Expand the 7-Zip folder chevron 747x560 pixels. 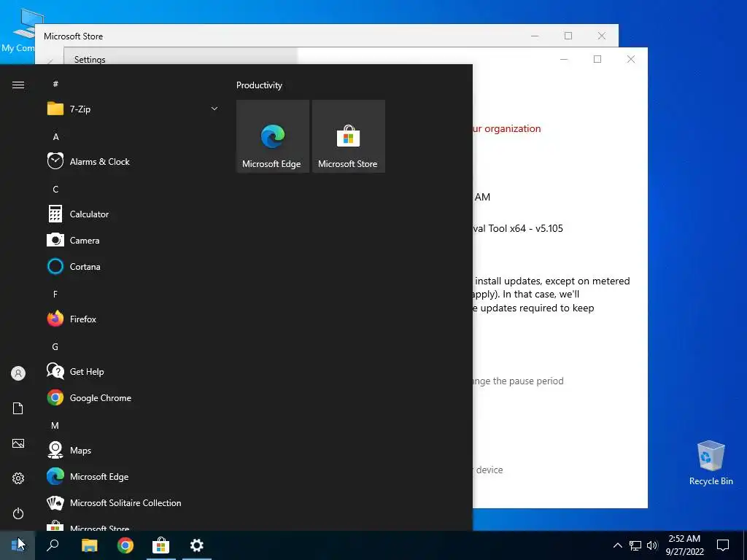click(214, 109)
